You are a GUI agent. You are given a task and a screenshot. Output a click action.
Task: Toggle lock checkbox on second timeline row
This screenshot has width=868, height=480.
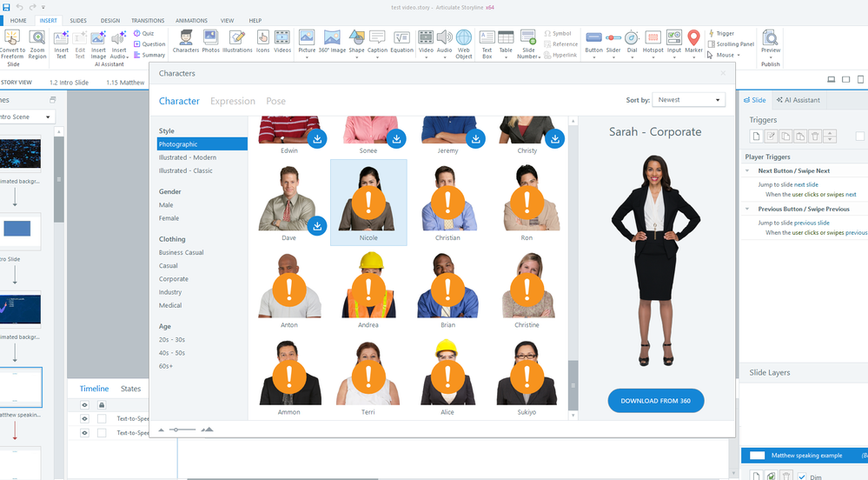tap(102, 433)
